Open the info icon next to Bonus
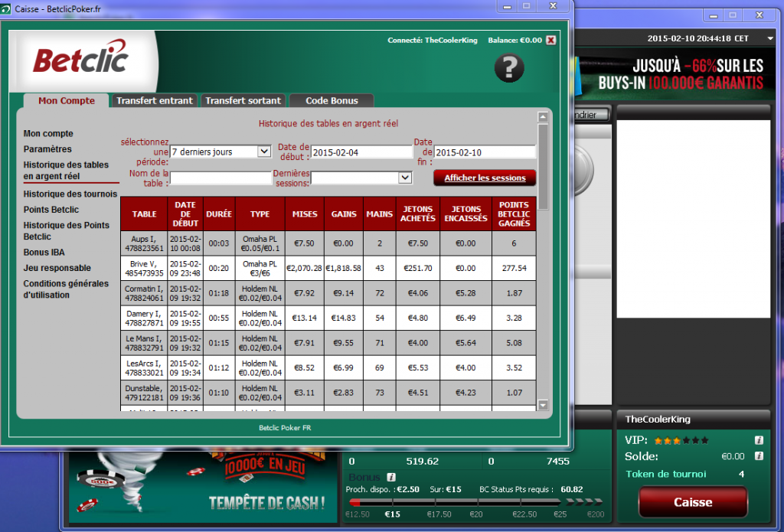The image size is (784, 532). tap(391, 478)
